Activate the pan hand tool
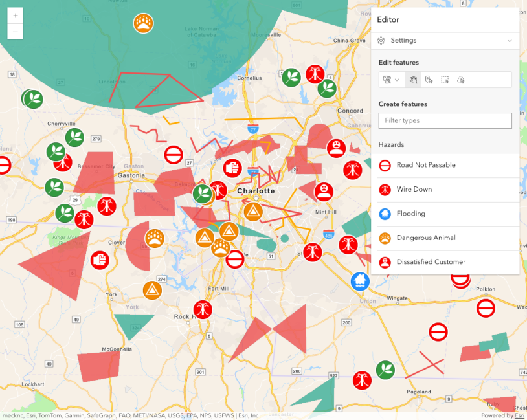Screen dimensions: 527x420 coord(412,80)
